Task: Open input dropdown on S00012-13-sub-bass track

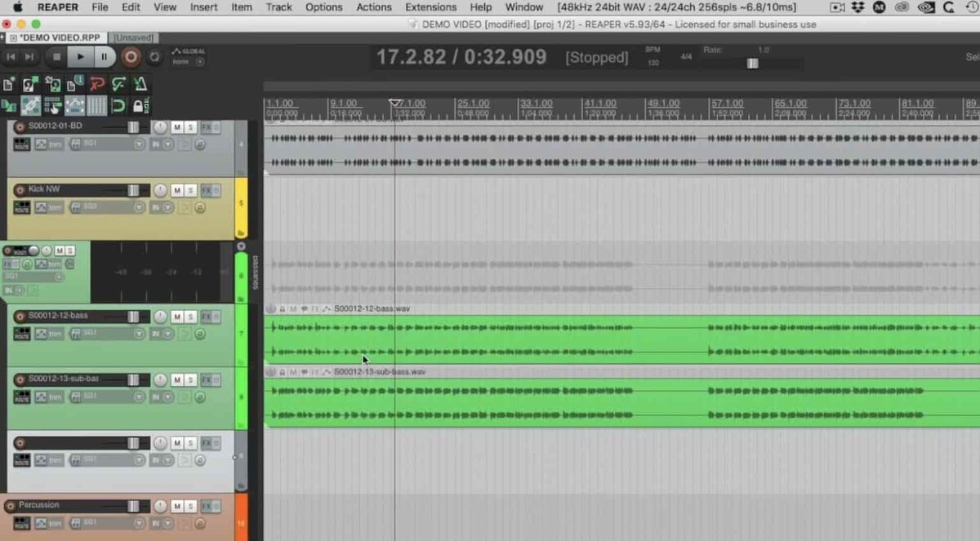Action: click(x=162, y=397)
